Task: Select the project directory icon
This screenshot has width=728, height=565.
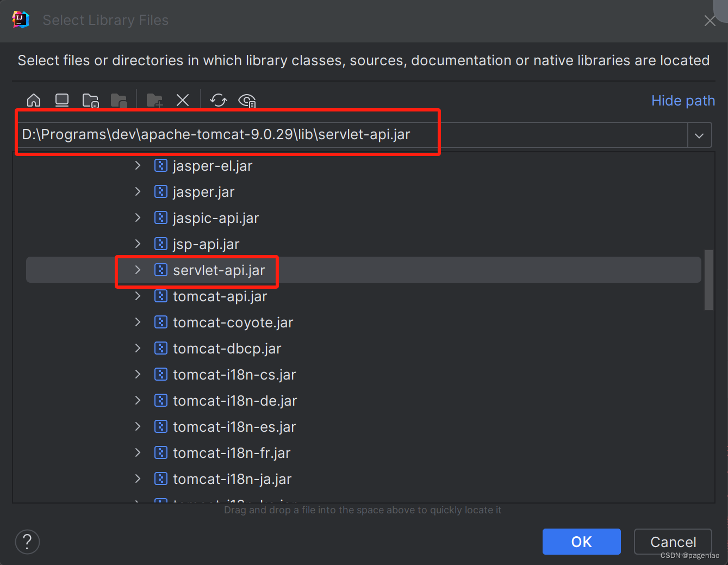Action: (x=91, y=101)
